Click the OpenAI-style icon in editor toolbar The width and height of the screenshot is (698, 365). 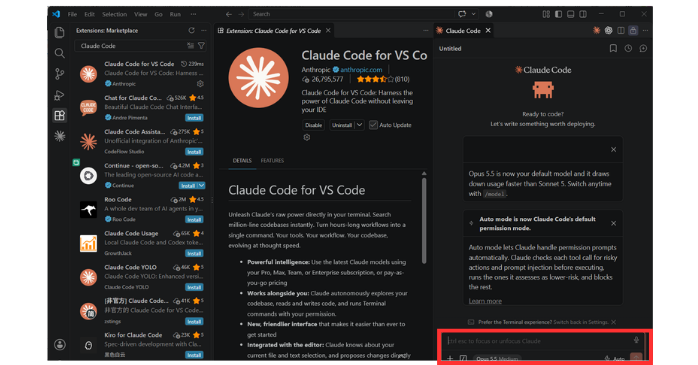[x=609, y=30]
